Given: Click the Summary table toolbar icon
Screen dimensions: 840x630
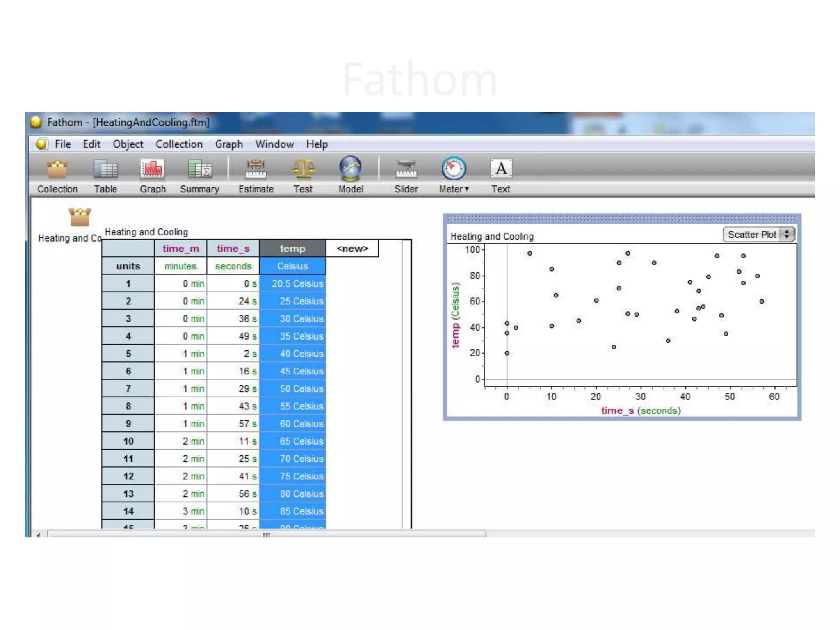Looking at the screenshot, I should coord(199,169).
